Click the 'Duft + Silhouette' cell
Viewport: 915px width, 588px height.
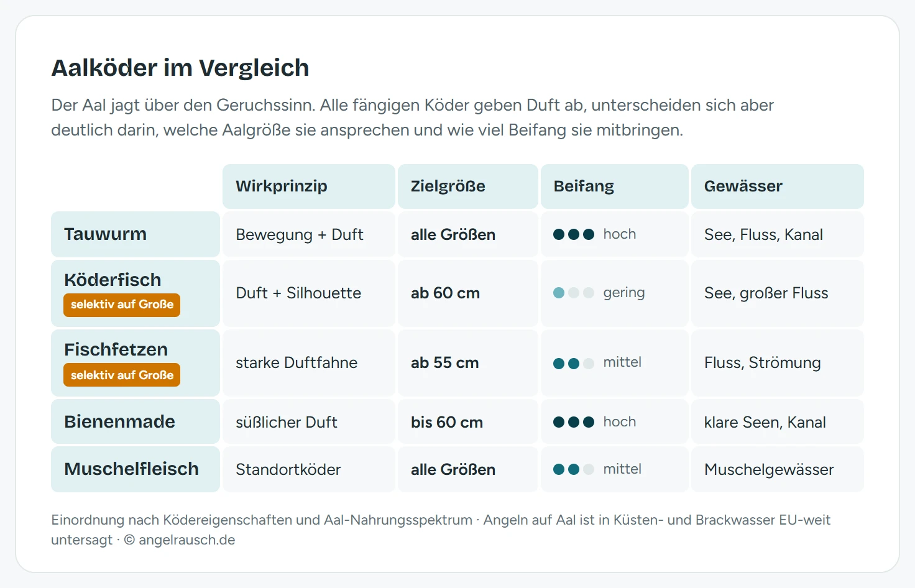pyautogui.click(x=309, y=293)
